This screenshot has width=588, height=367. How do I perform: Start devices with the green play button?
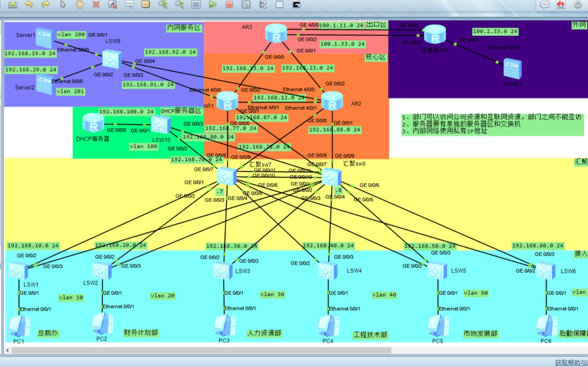(x=213, y=4)
